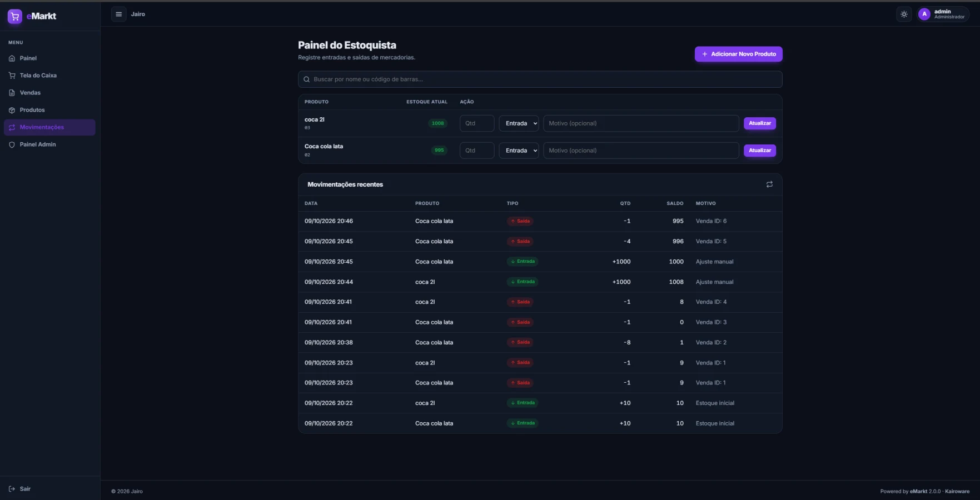Click the Qtd field for Coca cola lata
The height and width of the screenshot is (500, 980).
[477, 151]
